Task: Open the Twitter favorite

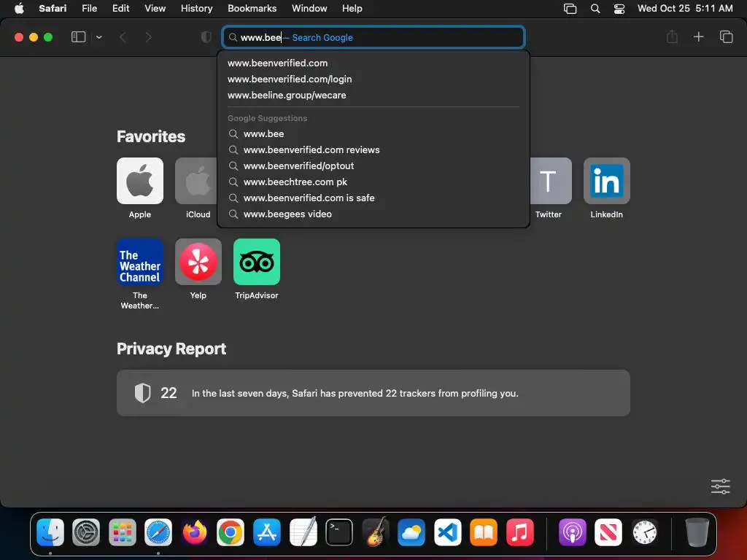Action: coord(551,181)
